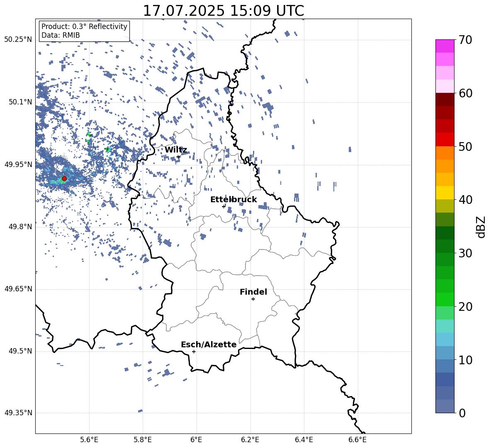Click the 49.5°N latitude label
Image resolution: width=491 pixels, height=448 pixels.
pos(20,351)
